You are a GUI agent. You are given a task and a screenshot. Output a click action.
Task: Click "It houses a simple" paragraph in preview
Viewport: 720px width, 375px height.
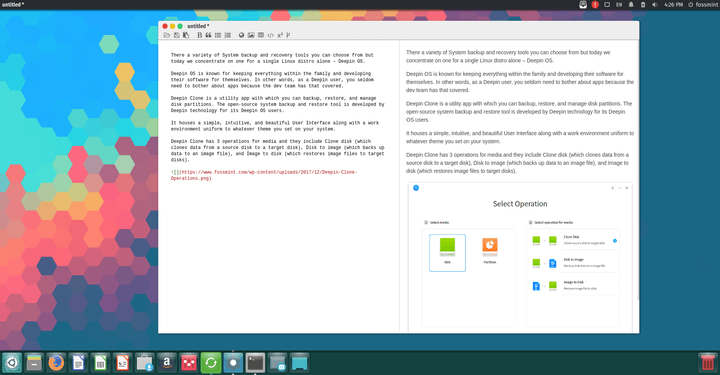pos(520,137)
